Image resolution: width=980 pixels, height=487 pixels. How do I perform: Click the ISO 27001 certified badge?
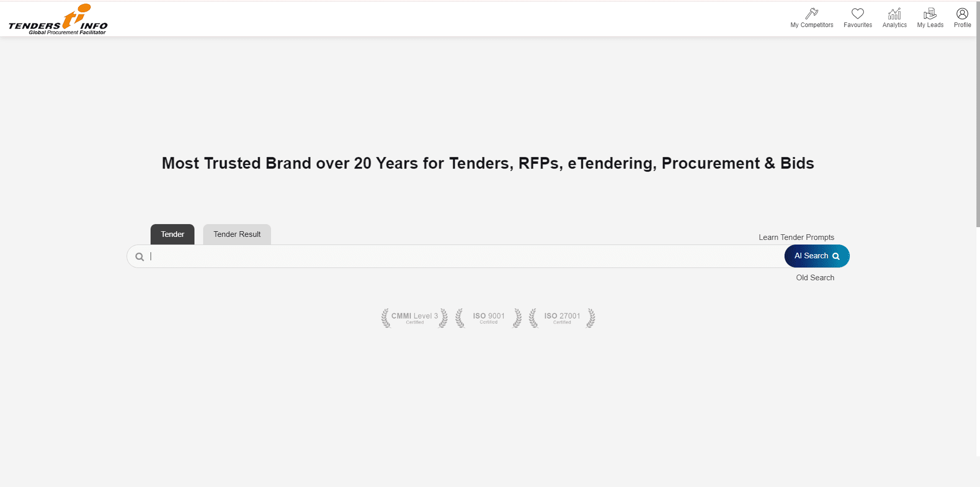(562, 318)
